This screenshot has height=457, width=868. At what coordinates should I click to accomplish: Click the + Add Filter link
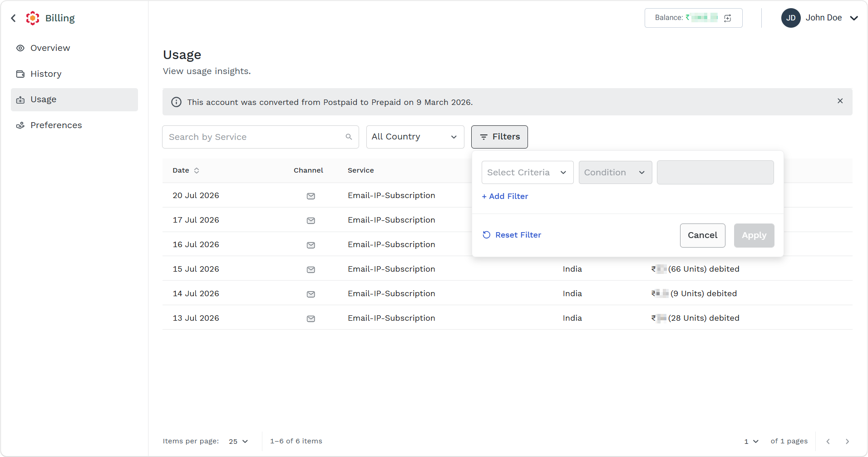(505, 196)
